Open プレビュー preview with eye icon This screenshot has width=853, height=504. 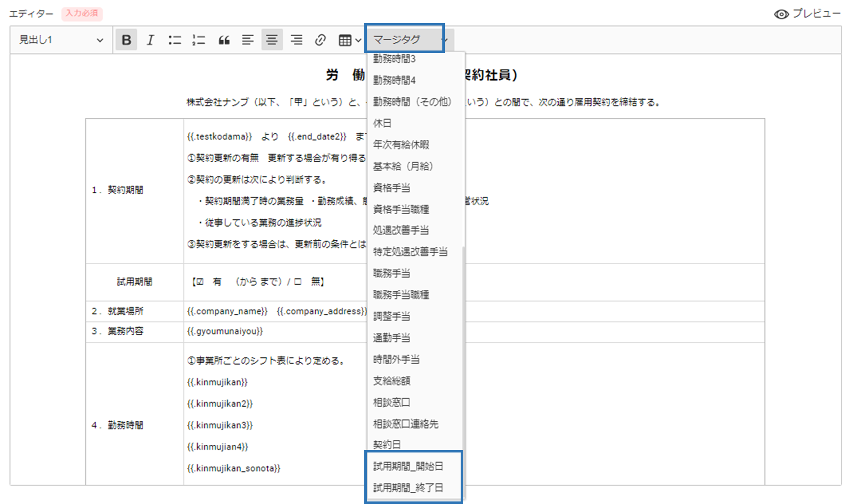tap(807, 14)
